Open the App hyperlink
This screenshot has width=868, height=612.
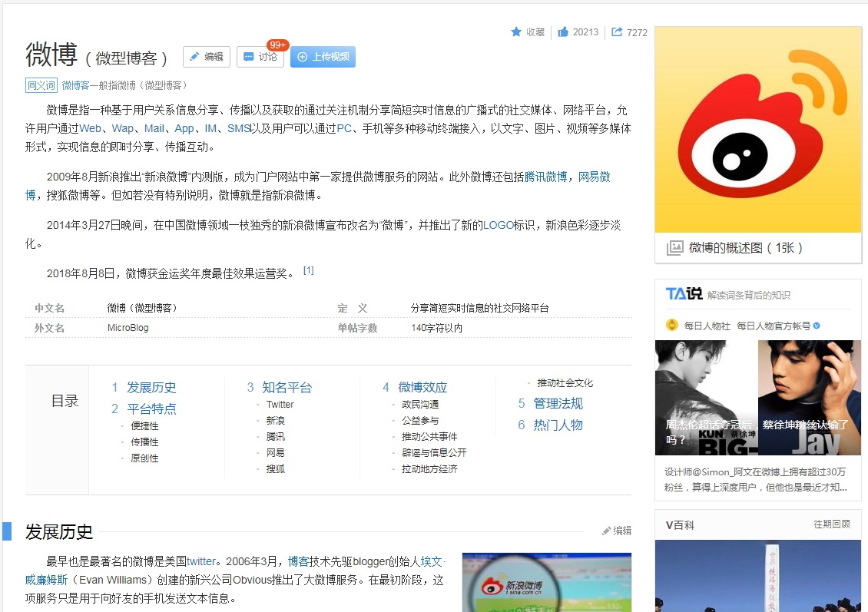tap(184, 129)
